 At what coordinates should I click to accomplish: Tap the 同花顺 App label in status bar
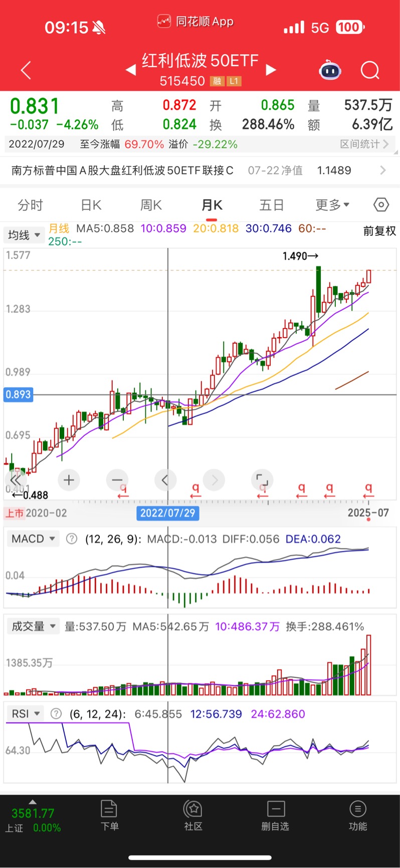(195, 21)
